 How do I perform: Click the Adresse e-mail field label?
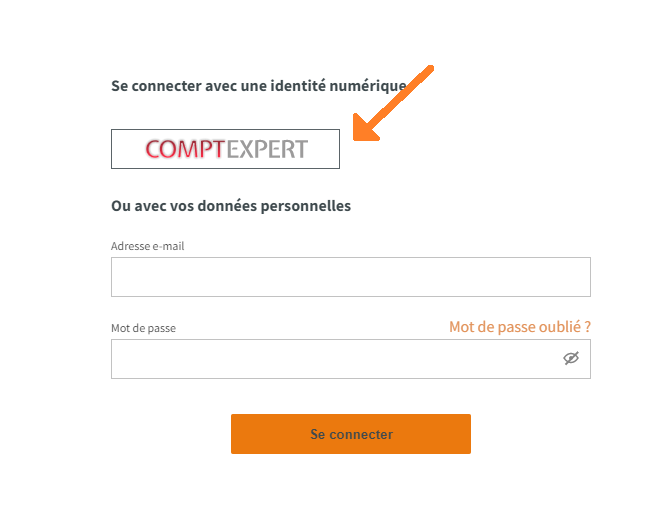click(148, 246)
